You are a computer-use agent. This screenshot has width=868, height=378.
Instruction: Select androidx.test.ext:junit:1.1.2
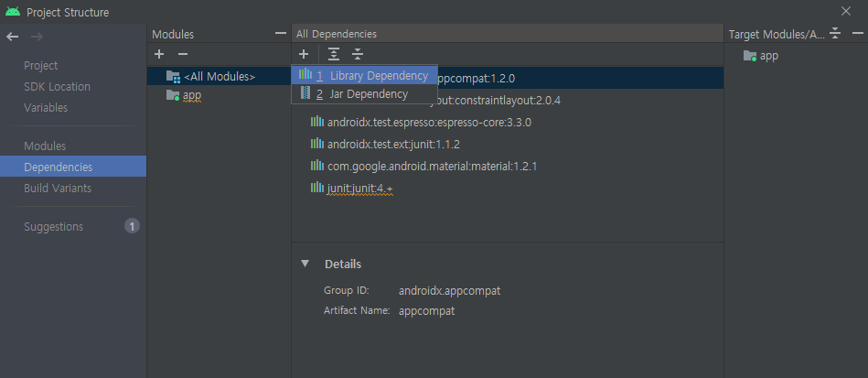[x=393, y=144]
